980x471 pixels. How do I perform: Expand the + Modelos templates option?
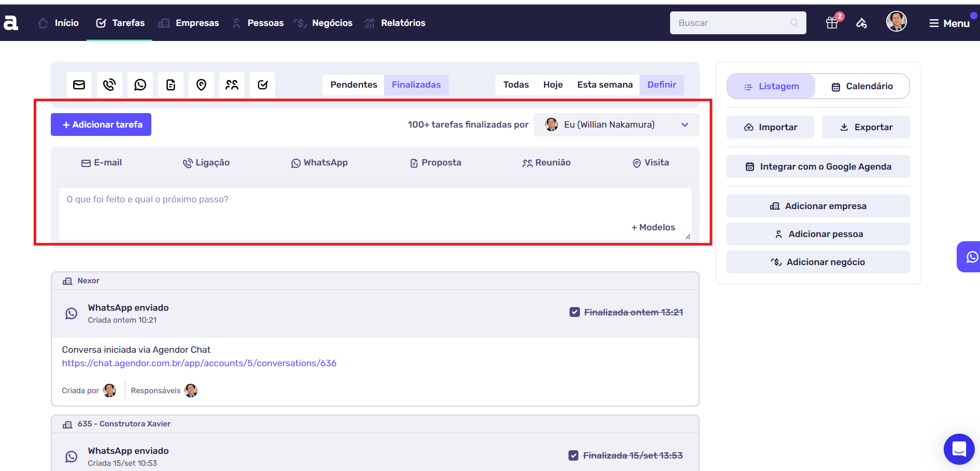coord(653,227)
